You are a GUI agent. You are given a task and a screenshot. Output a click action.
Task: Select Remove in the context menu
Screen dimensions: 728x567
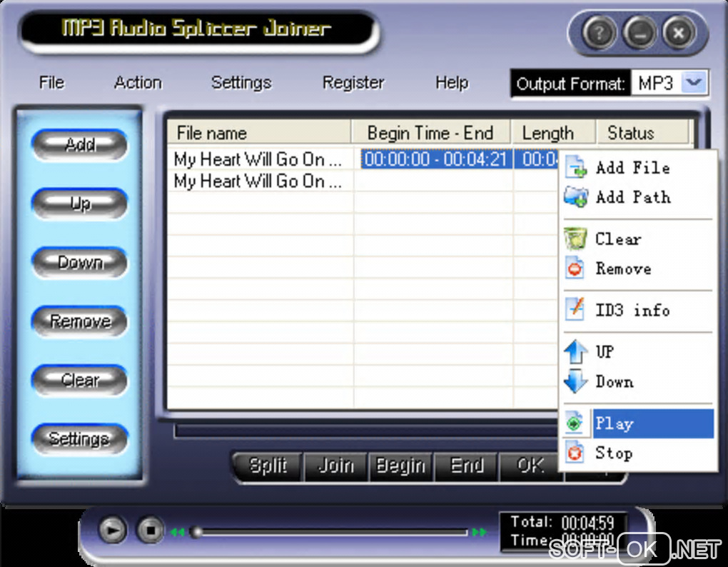pyautogui.click(x=638, y=269)
